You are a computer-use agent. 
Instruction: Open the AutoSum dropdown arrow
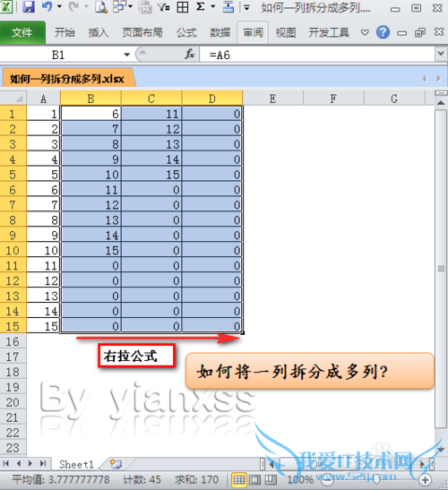pos(213,6)
